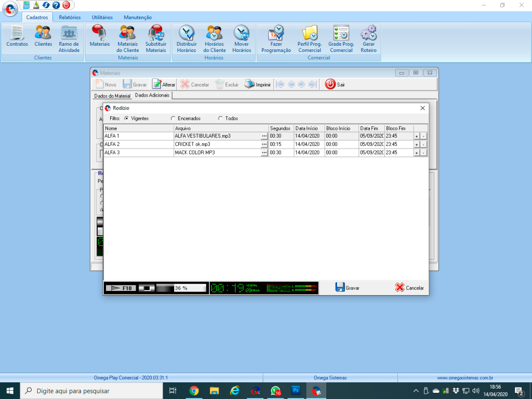Browse file for ALFA VESTIBULARES.mp3 row

(x=264, y=136)
